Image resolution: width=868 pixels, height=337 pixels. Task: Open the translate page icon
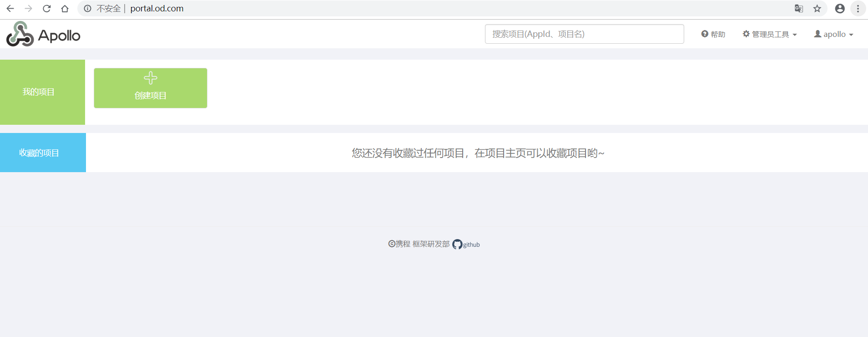[x=799, y=9]
